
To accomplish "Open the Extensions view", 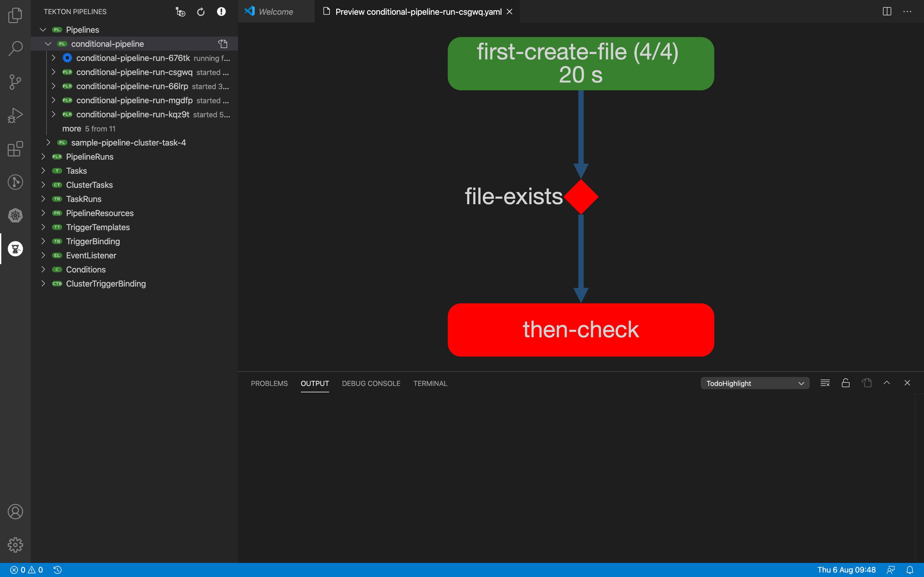I will pos(15,149).
